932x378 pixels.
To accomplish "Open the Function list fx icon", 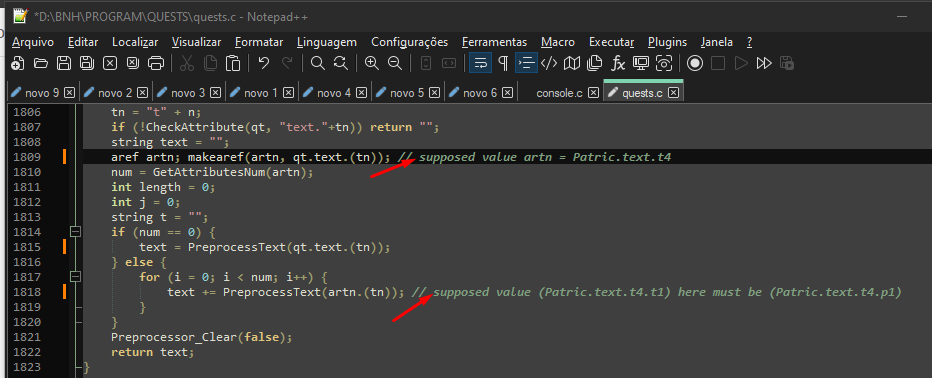I will point(619,63).
